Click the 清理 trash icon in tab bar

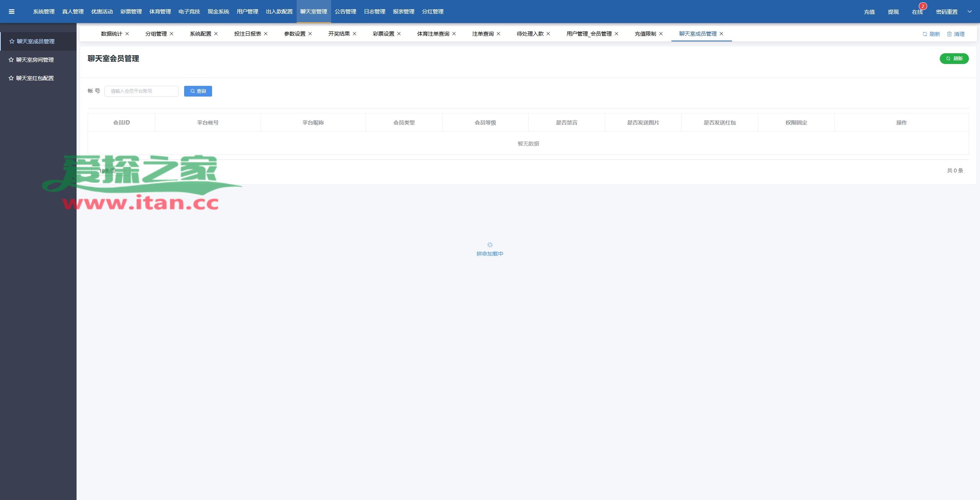[949, 34]
